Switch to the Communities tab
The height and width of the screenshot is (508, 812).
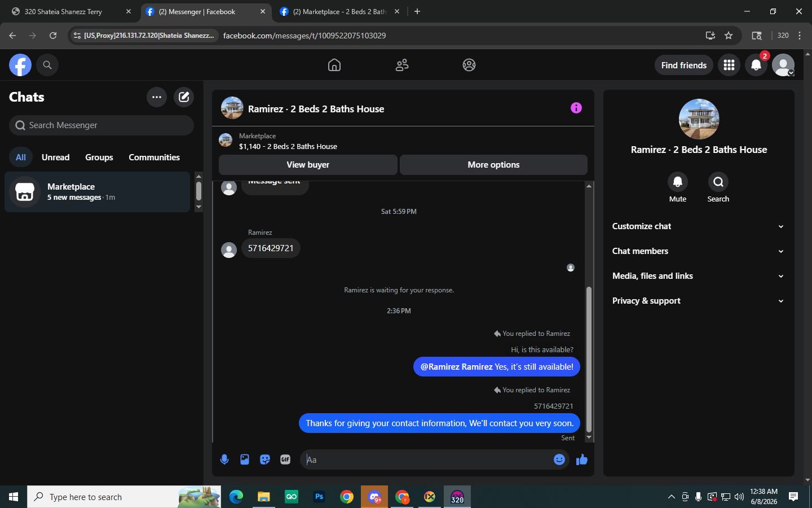pyautogui.click(x=154, y=157)
